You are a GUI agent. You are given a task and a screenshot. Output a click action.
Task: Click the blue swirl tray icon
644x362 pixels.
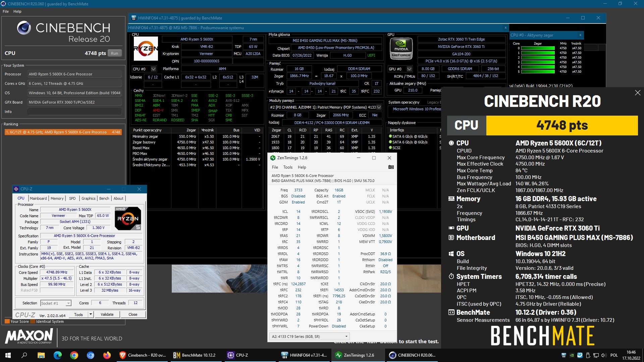coord(580,355)
